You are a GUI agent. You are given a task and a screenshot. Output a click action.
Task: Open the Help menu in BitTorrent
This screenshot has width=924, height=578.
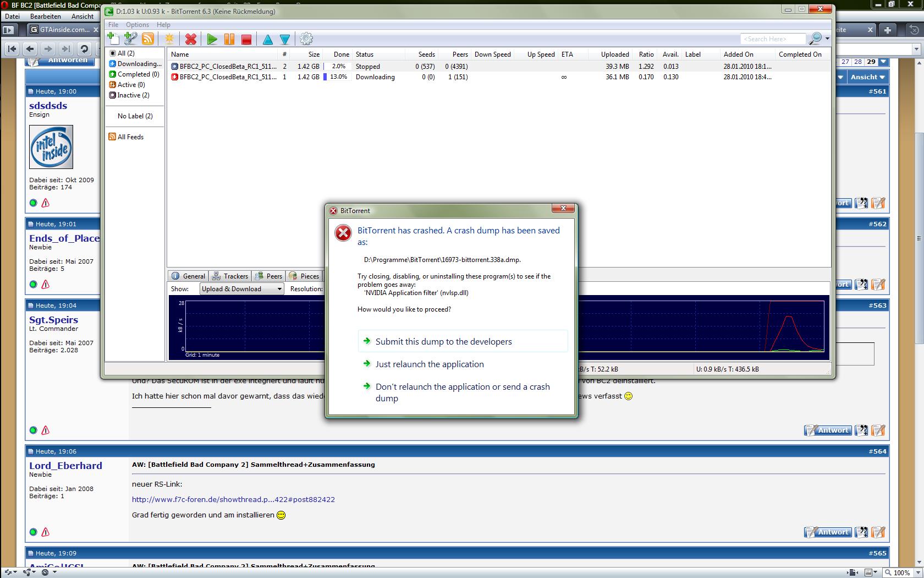tap(163, 25)
